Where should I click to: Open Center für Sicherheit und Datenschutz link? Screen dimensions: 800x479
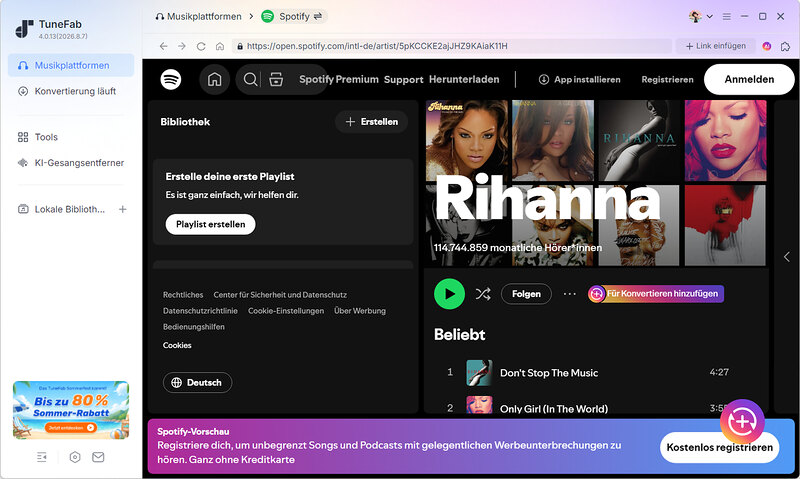point(280,295)
